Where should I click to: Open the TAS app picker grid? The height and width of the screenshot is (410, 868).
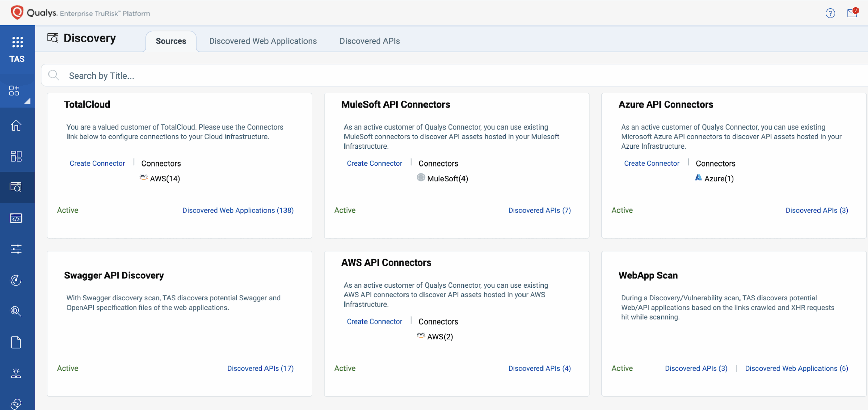[17, 42]
